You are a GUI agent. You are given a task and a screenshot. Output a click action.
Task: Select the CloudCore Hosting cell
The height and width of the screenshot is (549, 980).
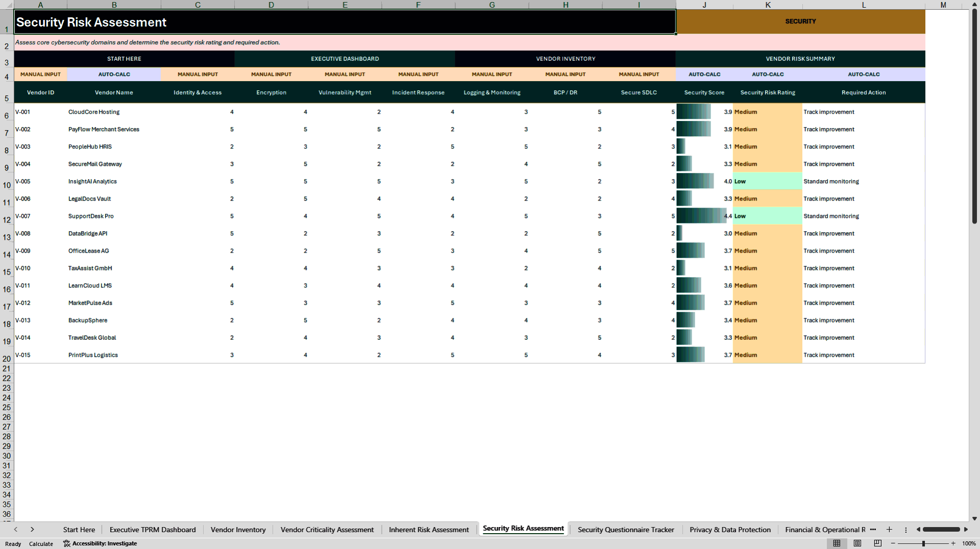pyautogui.click(x=114, y=112)
